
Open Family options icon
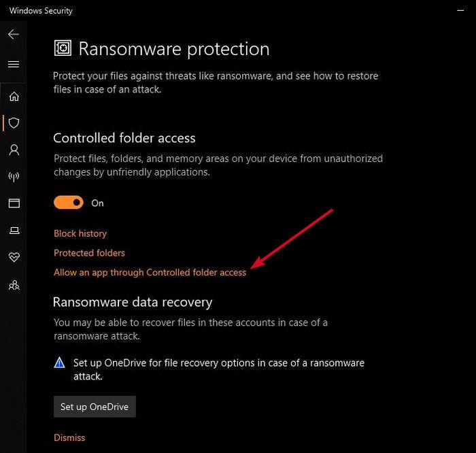pyautogui.click(x=14, y=285)
